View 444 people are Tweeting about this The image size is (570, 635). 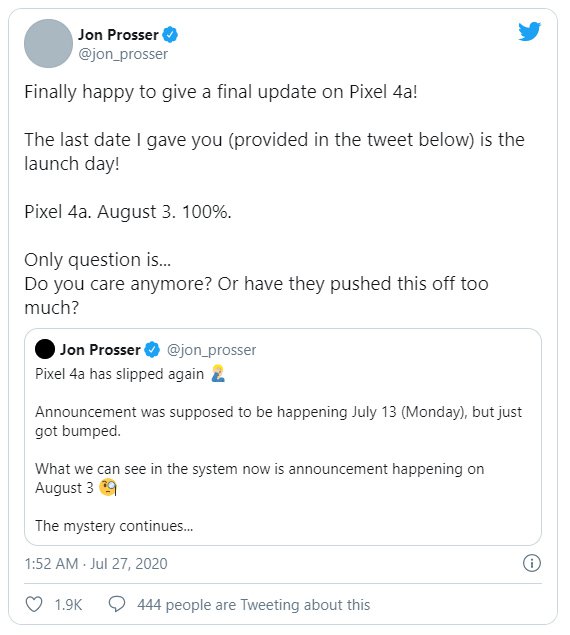point(254,605)
